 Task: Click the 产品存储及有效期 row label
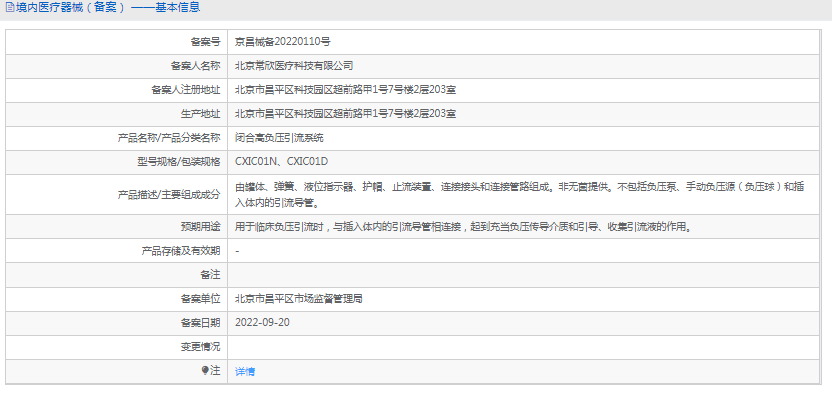coord(181,251)
